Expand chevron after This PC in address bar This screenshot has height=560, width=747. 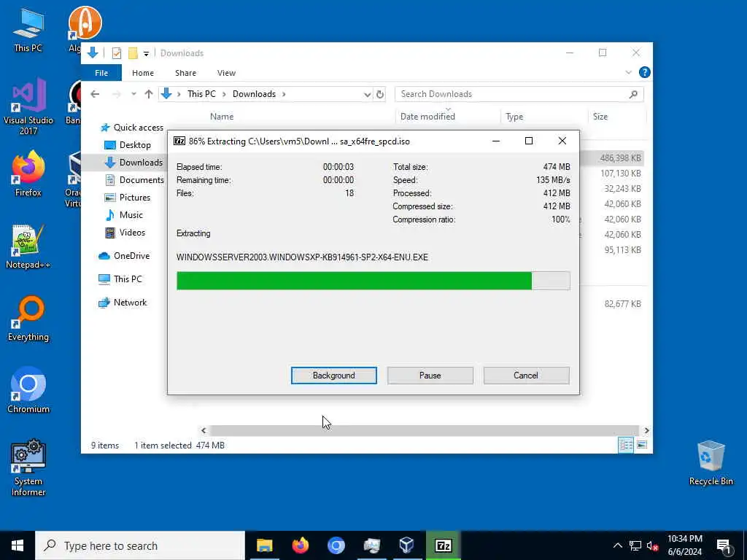point(224,94)
